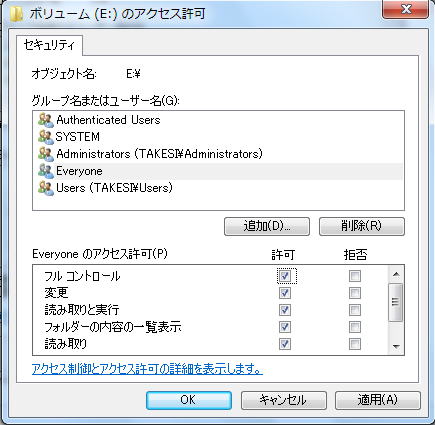The height and width of the screenshot is (425, 435).
Task: Open the セキュリティ tab
Action: pos(49,45)
